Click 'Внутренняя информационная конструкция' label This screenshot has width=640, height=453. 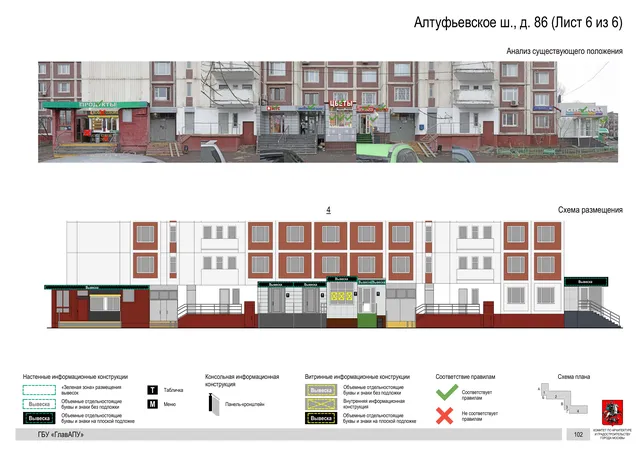(x=374, y=404)
